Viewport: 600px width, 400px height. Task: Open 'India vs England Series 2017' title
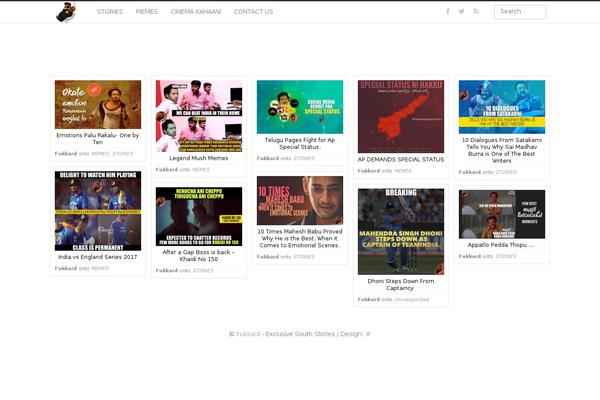98,257
